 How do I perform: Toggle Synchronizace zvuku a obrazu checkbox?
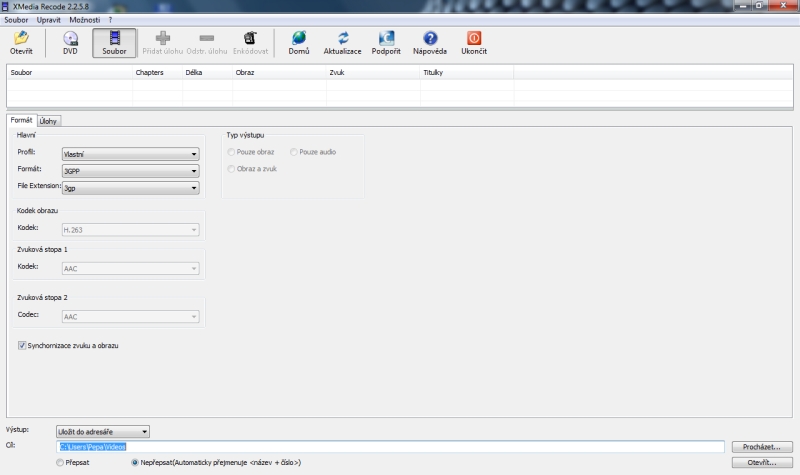pyautogui.click(x=22, y=345)
